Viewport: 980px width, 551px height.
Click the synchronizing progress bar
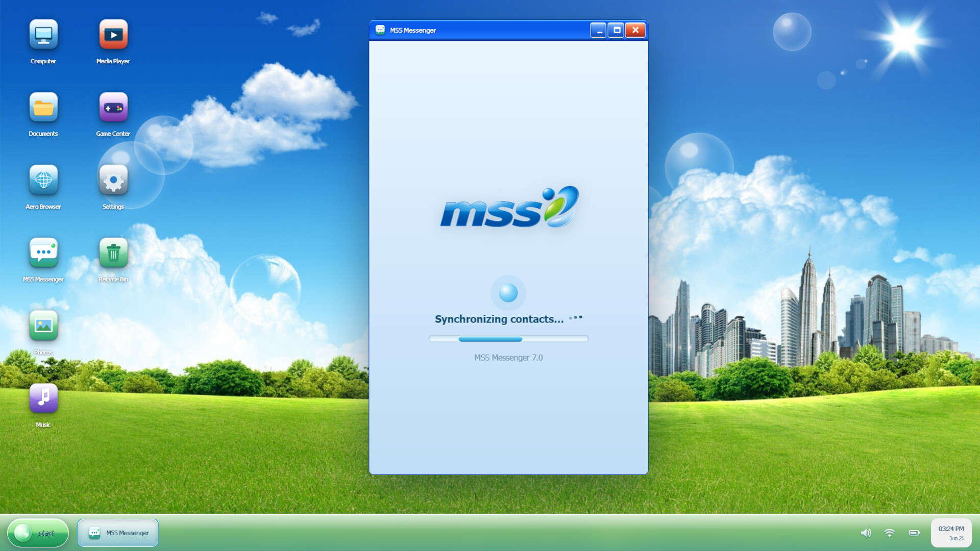click(x=508, y=339)
